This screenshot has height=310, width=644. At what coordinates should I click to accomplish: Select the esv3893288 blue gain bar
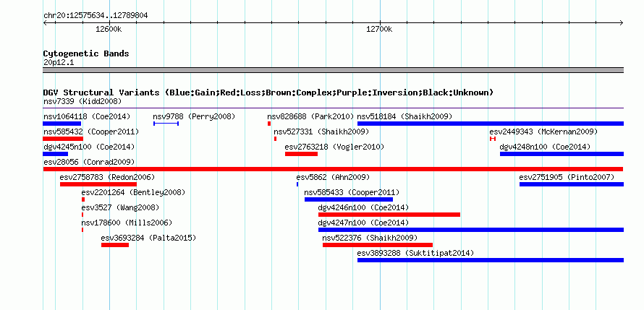[491, 260]
